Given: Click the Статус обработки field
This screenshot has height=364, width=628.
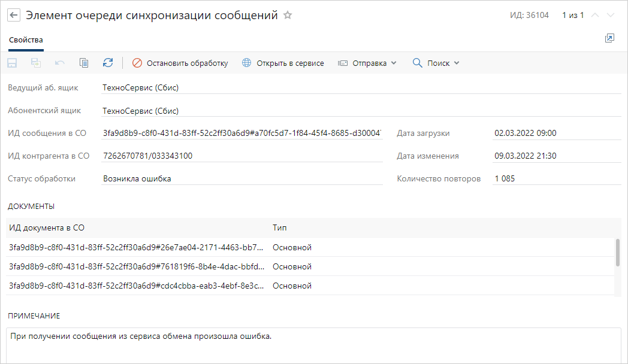Looking at the screenshot, I should (241, 178).
